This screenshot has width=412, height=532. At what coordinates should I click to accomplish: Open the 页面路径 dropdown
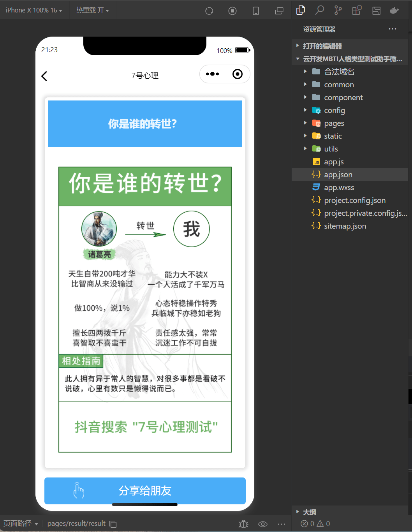pos(21,523)
